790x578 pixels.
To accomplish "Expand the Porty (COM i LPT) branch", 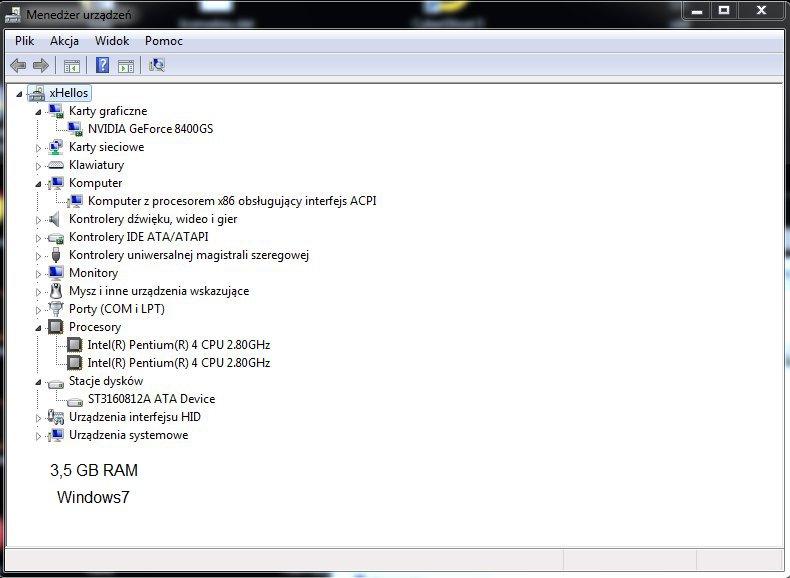I will [38, 310].
